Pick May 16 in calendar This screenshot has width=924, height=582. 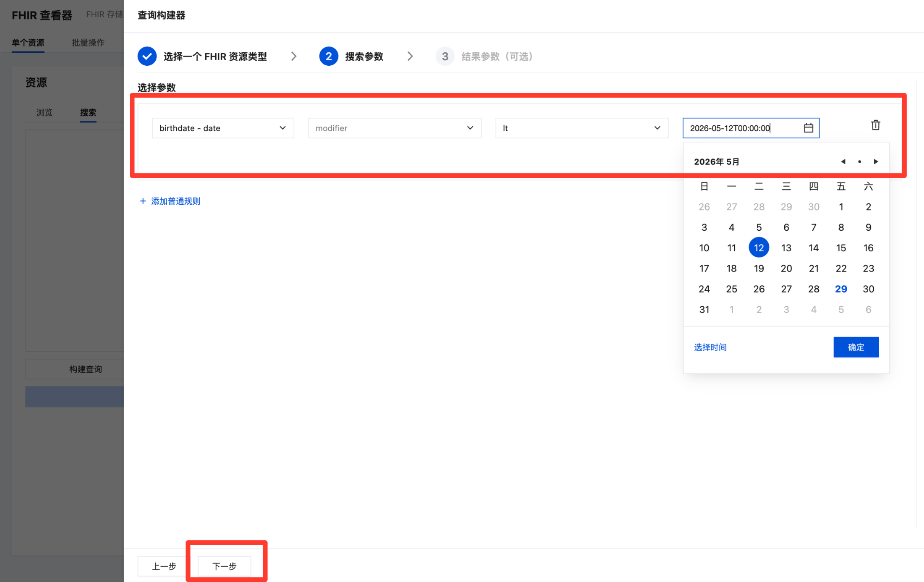coord(868,248)
